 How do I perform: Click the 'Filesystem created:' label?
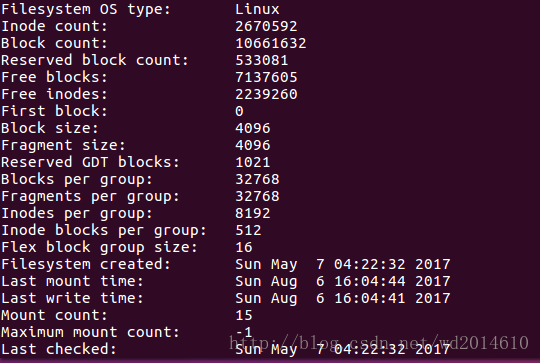coord(86,264)
